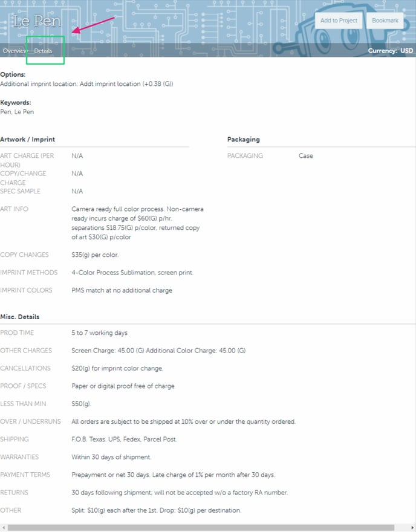Click the horizontal scrollbar thumb
This screenshot has height=532, width=416.
200,528
